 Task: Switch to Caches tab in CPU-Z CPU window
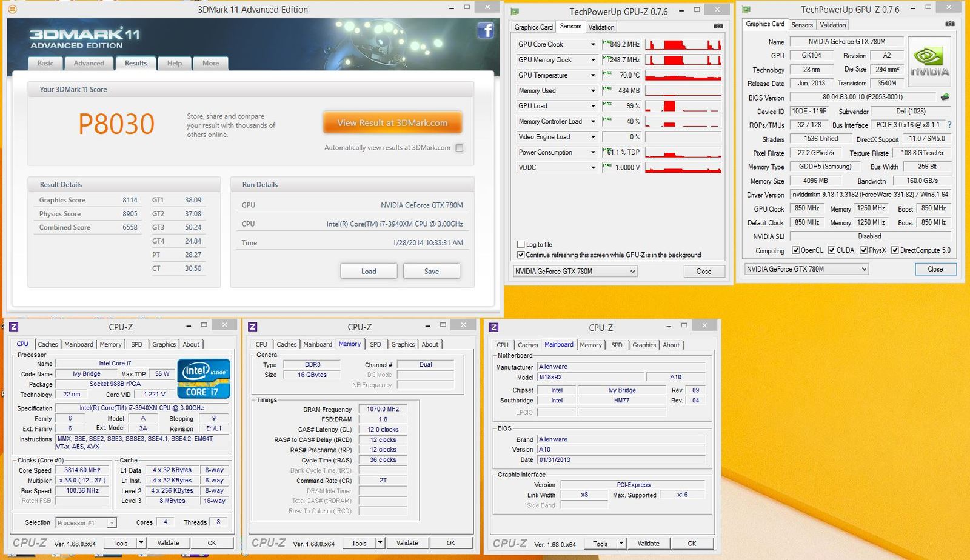pyautogui.click(x=48, y=344)
